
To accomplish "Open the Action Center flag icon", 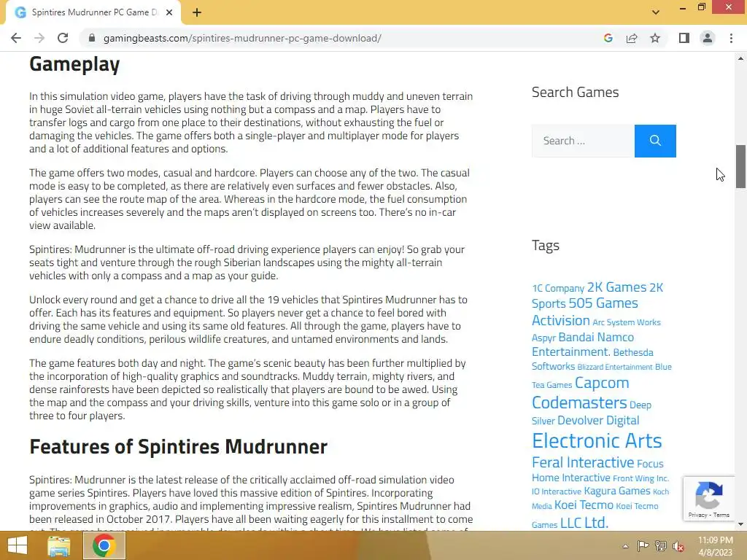I will 643,546.
